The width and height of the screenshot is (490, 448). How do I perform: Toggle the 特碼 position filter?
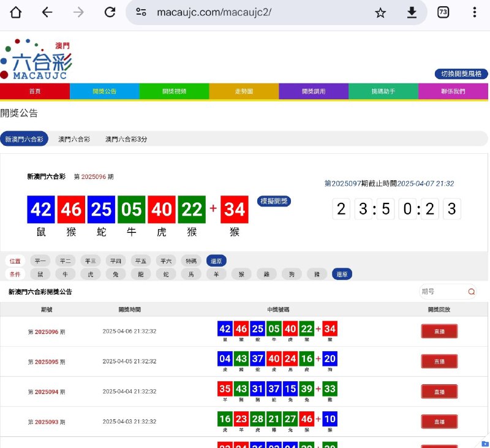(x=191, y=260)
